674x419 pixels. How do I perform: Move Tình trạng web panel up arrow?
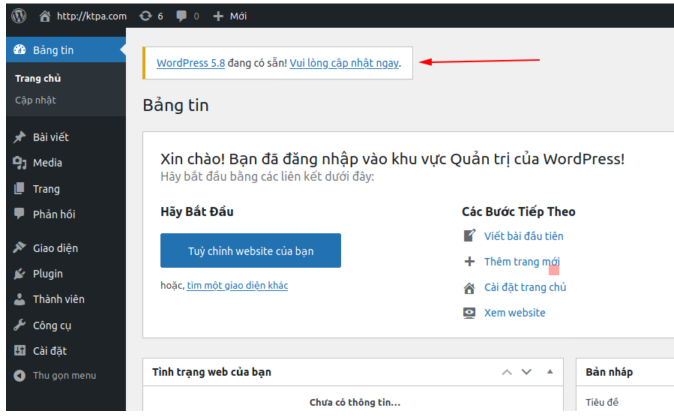pyautogui.click(x=507, y=372)
